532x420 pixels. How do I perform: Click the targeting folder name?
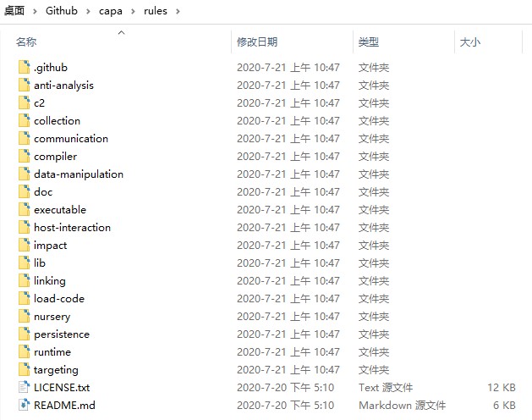pyautogui.click(x=56, y=370)
